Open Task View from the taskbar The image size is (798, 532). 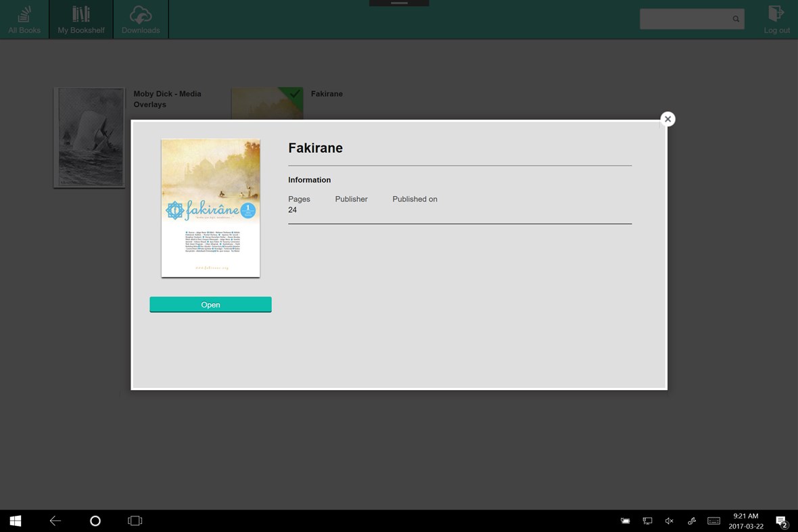(x=135, y=521)
